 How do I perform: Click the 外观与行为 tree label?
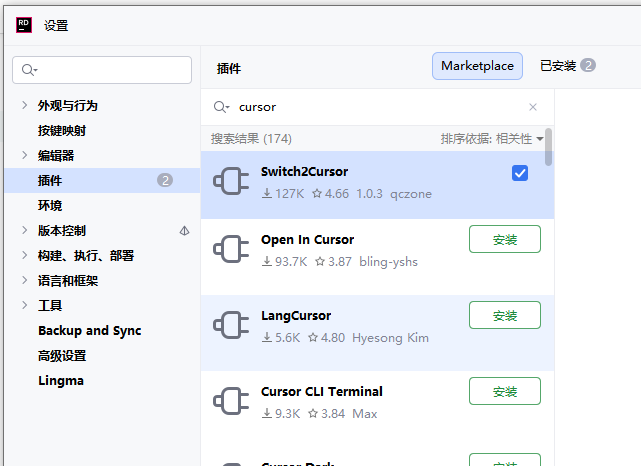point(68,105)
